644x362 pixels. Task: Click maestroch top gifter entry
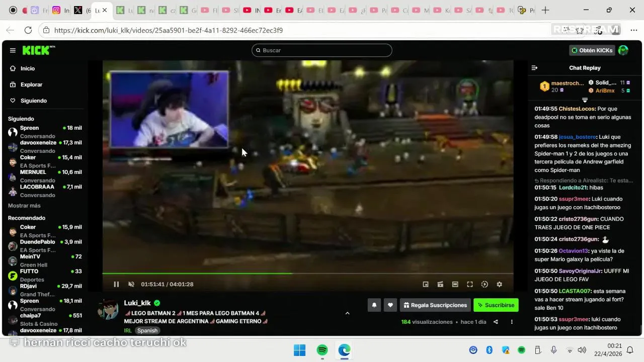562,86
